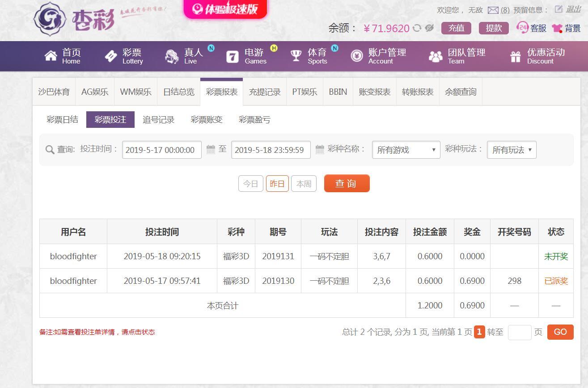This screenshot has height=388, width=588.
Task: Click the edit icon beside 预留信息
Action: pyautogui.click(x=558, y=9)
